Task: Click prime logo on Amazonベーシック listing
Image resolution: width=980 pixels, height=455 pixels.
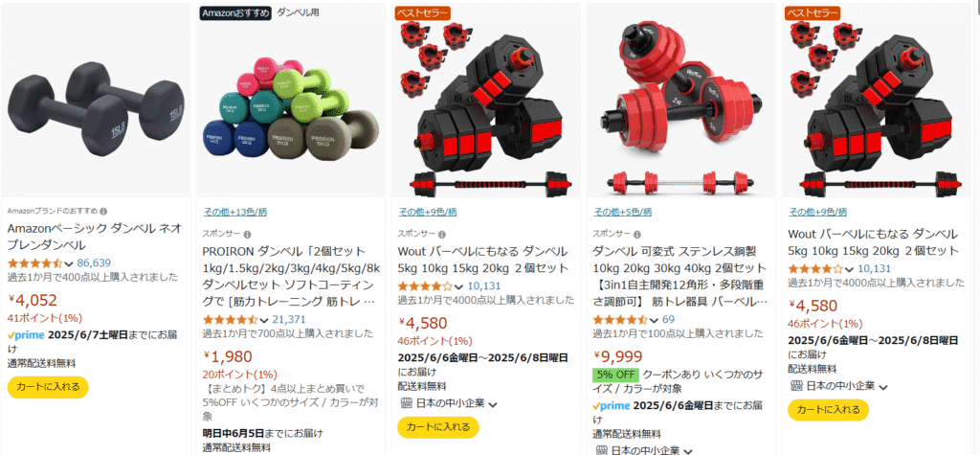Action: (26, 335)
